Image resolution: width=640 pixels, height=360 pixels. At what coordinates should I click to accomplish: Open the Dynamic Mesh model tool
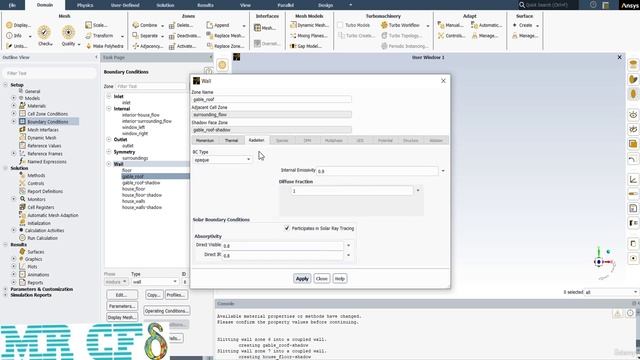tap(309, 25)
